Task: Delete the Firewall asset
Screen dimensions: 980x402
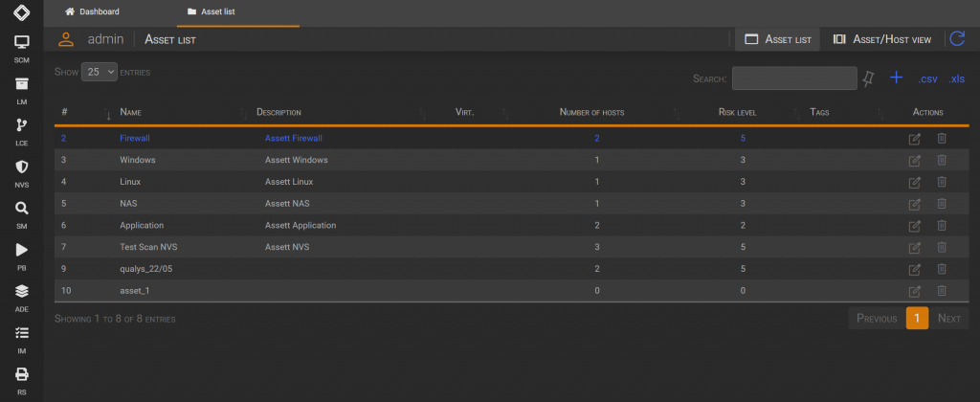Action: tap(942, 138)
